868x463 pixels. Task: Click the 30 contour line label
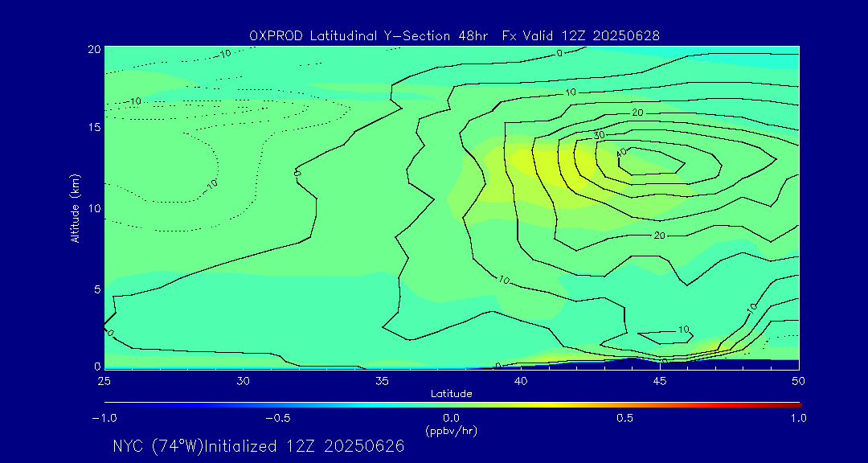point(599,135)
